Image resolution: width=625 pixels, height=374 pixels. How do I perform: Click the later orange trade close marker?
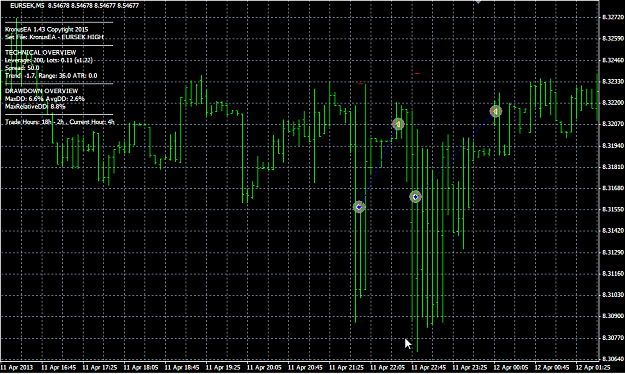coord(495,111)
